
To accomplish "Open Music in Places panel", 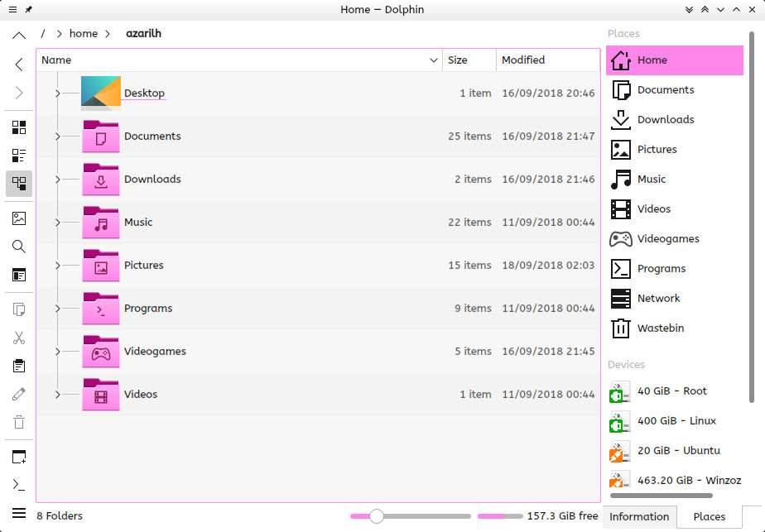I will pyautogui.click(x=675, y=179).
